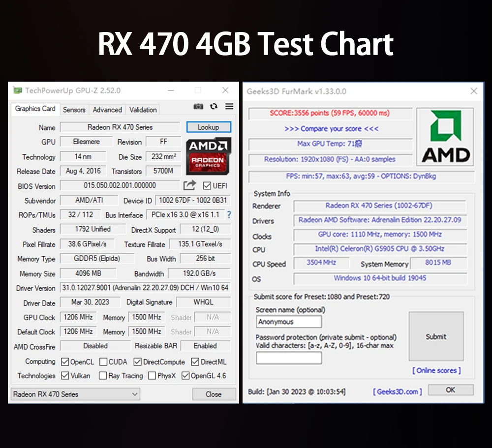Take a GPU-Z screenshot with camera icon
The height and width of the screenshot is (448, 492).
[x=198, y=106]
